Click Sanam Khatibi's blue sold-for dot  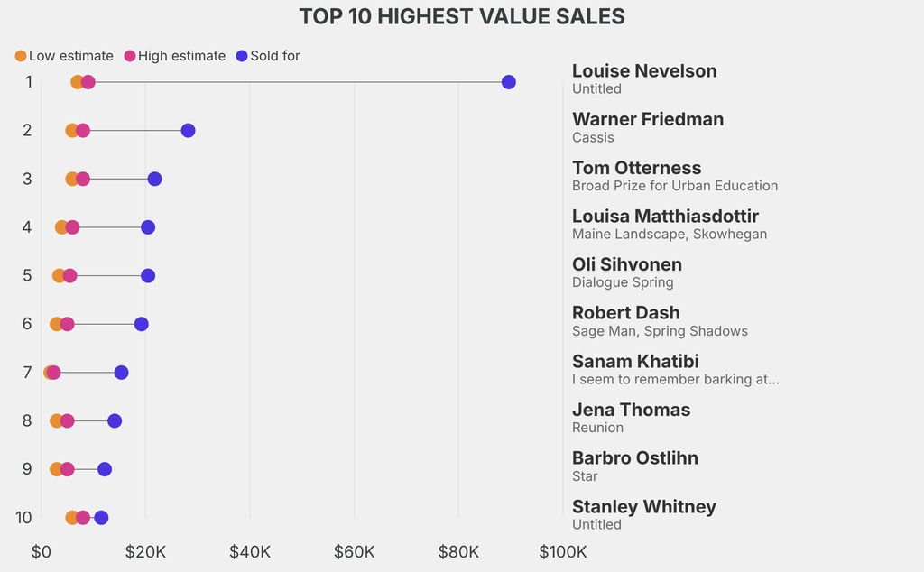tap(121, 373)
